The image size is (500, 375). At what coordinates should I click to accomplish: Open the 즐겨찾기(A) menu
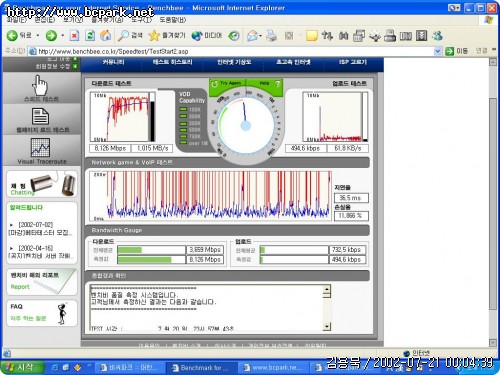click(107, 20)
